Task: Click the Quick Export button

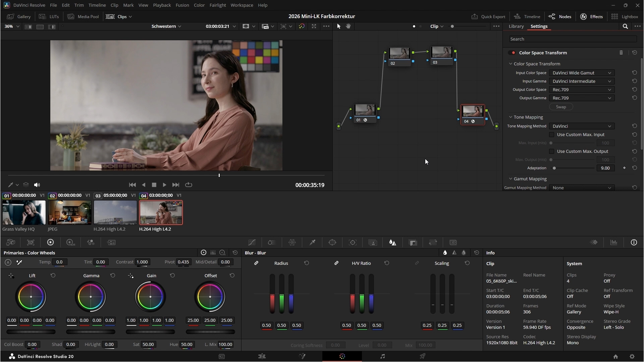Action: [x=488, y=16]
